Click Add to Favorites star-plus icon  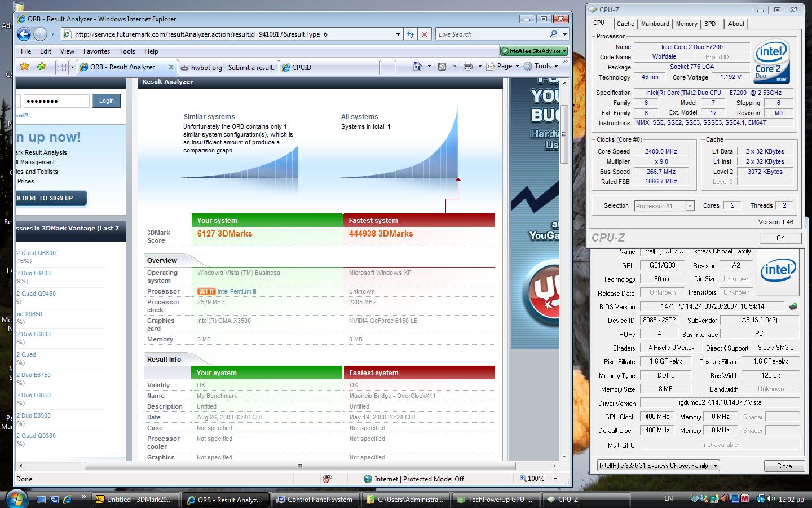click(x=41, y=67)
